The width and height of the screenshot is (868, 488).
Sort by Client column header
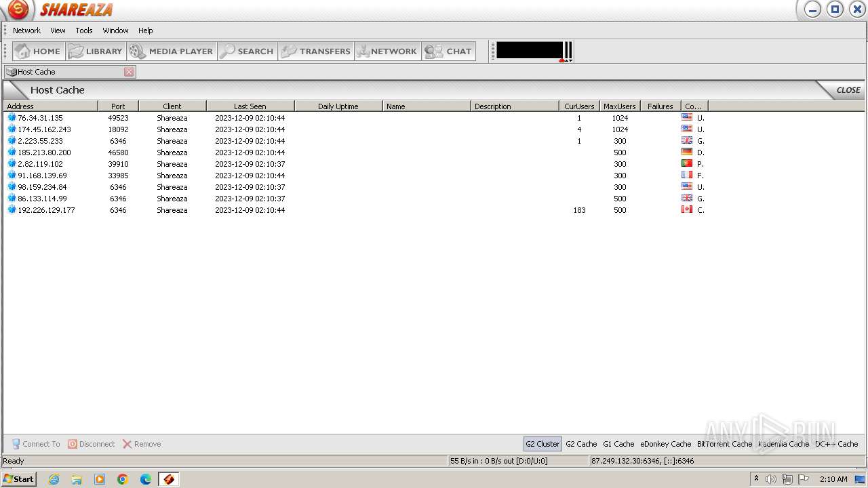173,106
